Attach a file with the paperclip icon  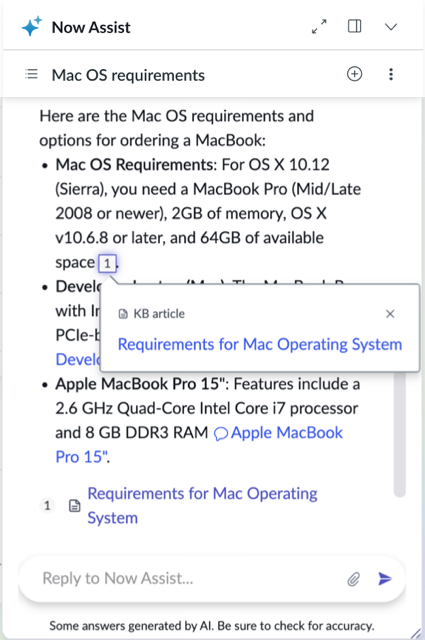coord(354,579)
